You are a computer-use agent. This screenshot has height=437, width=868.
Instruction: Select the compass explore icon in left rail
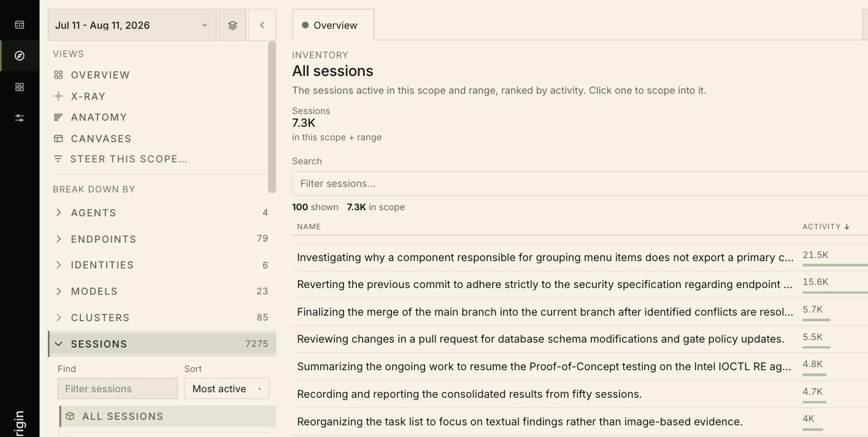click(x=20, y=56)
